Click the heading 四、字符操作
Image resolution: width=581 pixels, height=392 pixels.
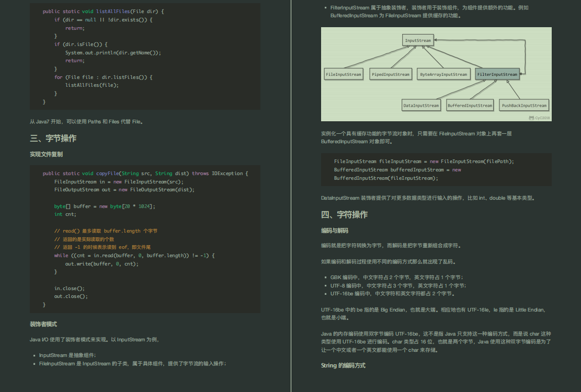tap(344, 215)
